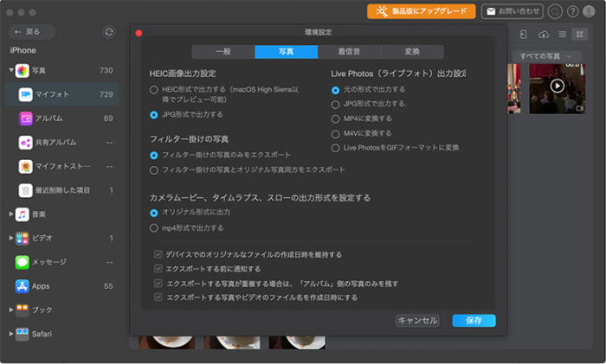
Task: Click the お問い合わせ contact button
Action: tap(513, 11)
